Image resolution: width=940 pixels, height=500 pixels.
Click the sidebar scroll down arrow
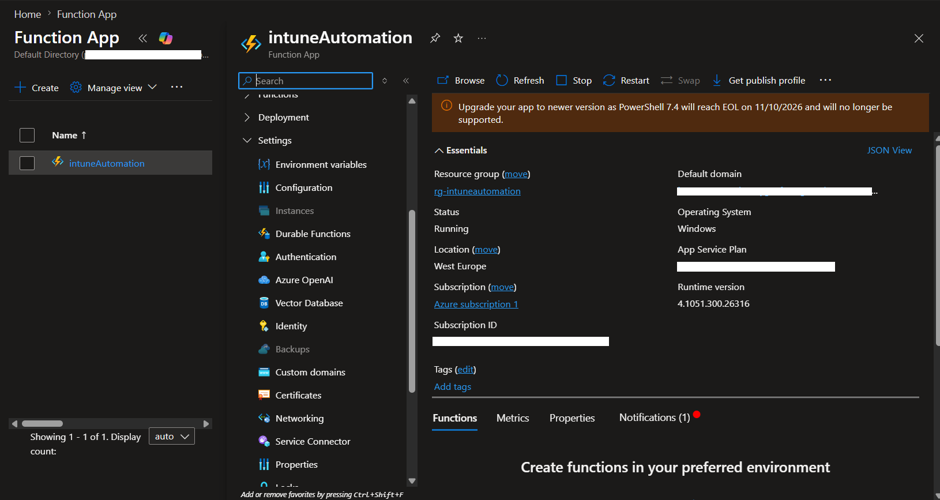tap(412, 481)
